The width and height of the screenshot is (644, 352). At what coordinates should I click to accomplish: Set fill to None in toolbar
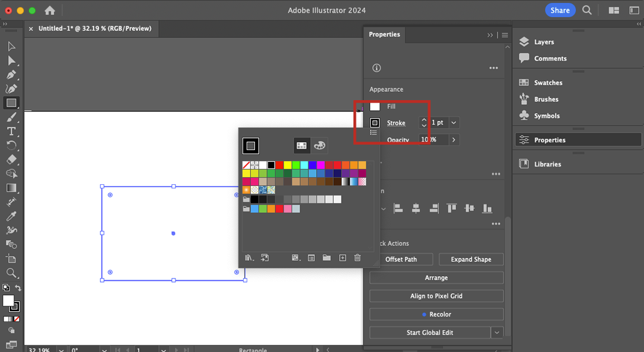tap(17, 319)
